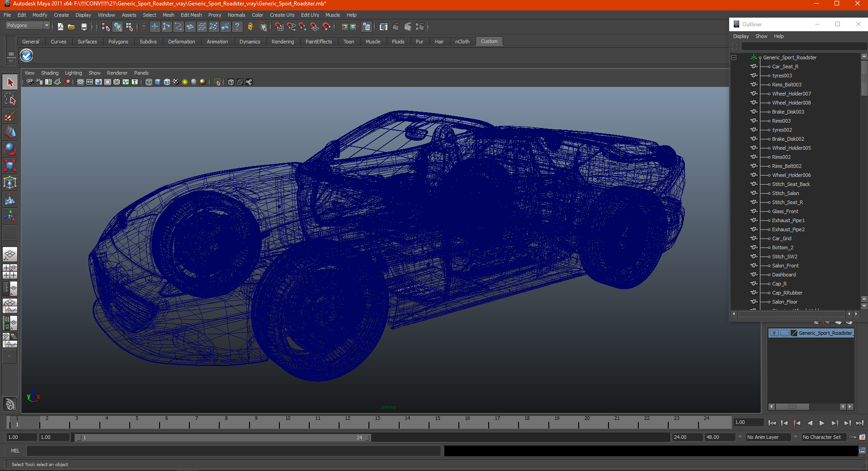Toggle Make Live magnet icon
Viewport: 868px width, 471px height.
326,27
